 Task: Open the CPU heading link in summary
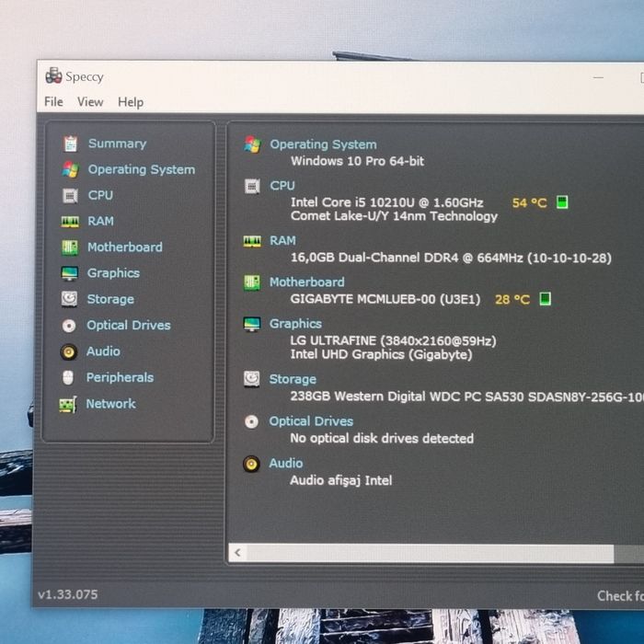click(x=282, y=186)
